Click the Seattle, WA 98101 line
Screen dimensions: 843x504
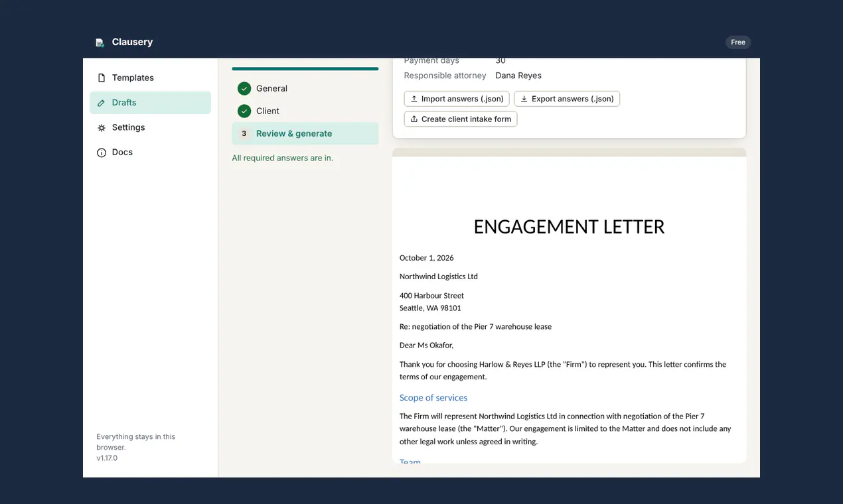click(x=430, y=308)
